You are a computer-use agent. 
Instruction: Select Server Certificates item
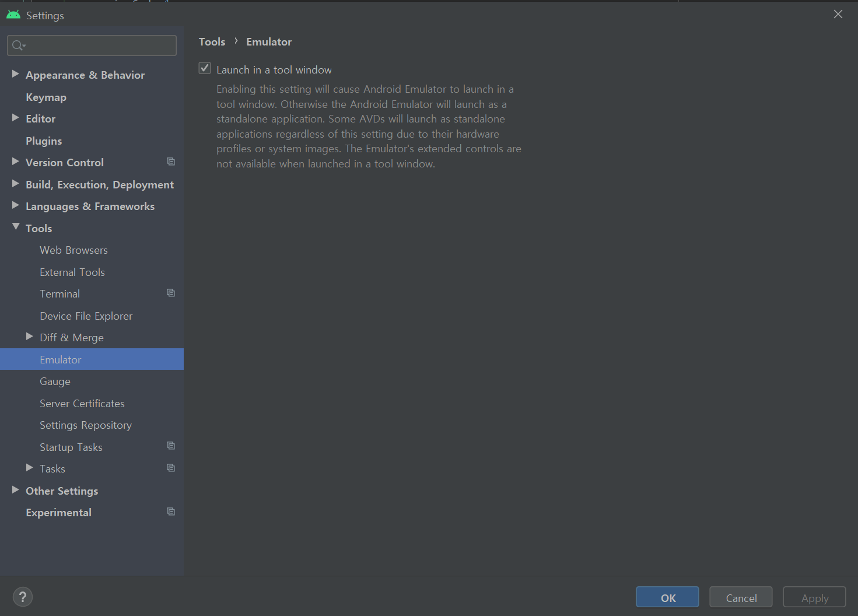(x=82, y=403)
